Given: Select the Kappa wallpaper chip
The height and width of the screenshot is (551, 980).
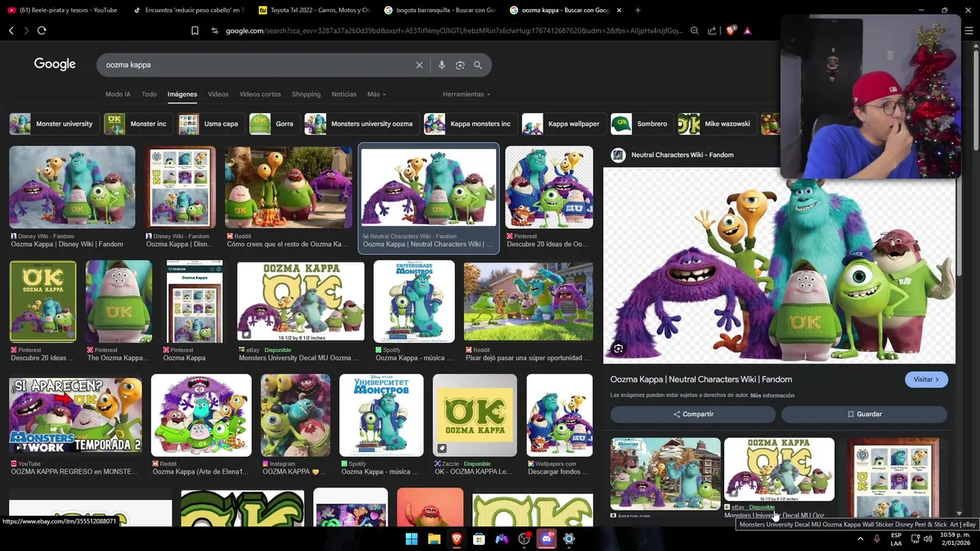Looking at the screenshot, I should point(563,124).
